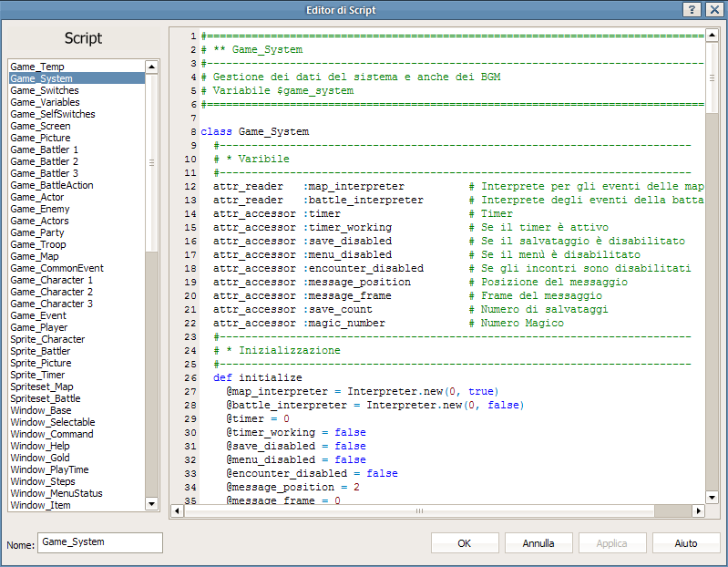Select Game_Character 1 script
728x567 pixels.
coord(77,280)
